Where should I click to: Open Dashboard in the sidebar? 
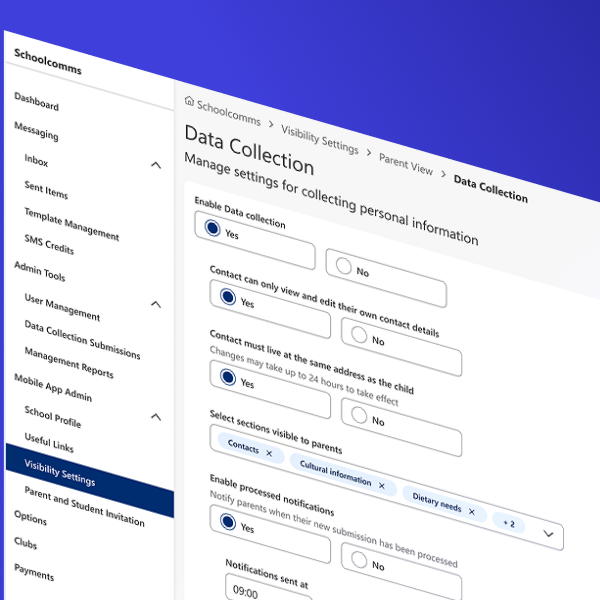(x=36, y=102)
